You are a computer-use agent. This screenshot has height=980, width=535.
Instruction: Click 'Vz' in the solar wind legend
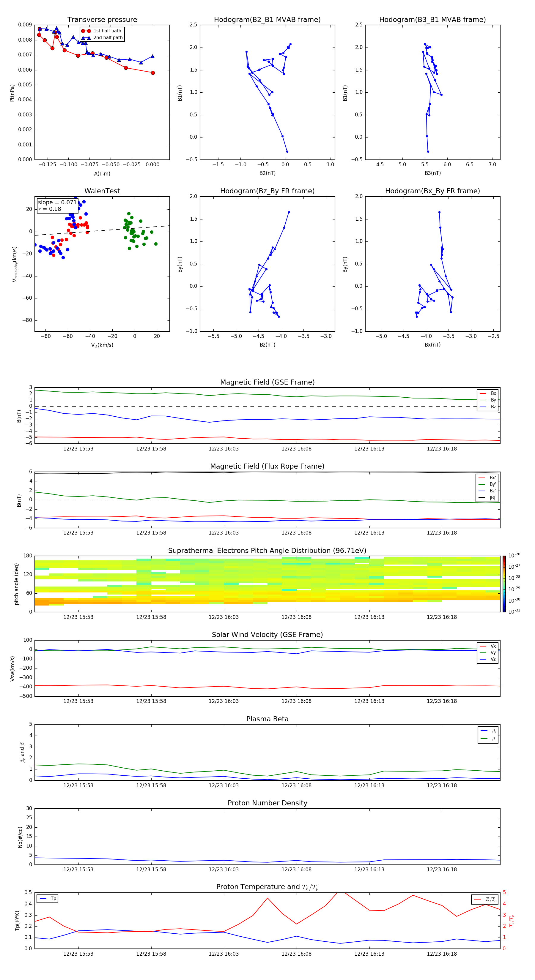493,659
